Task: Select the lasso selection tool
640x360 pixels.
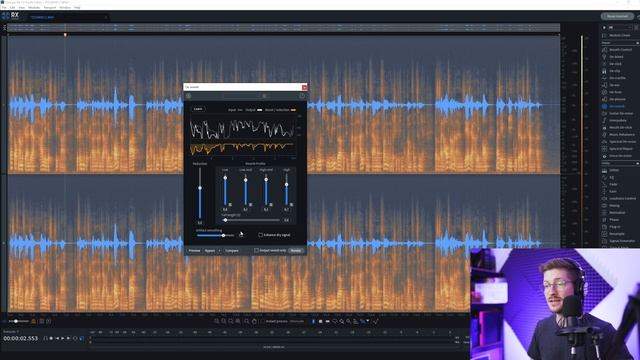Action: pos(335,322)
